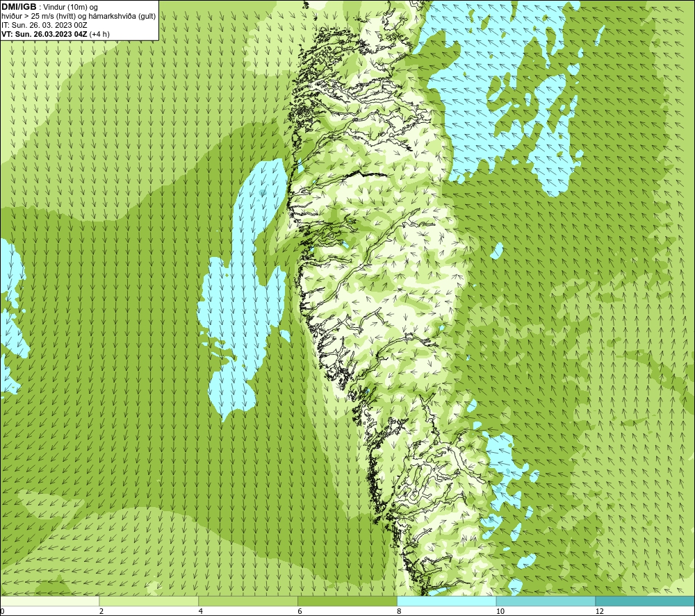Click the 4–6 medium green color bar segment
Screen dimensions: 695x616
click(248, 601)
